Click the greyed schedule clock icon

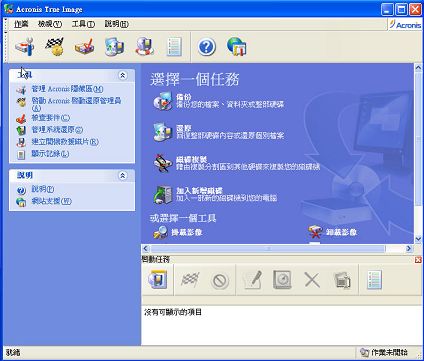coord(282,280)
